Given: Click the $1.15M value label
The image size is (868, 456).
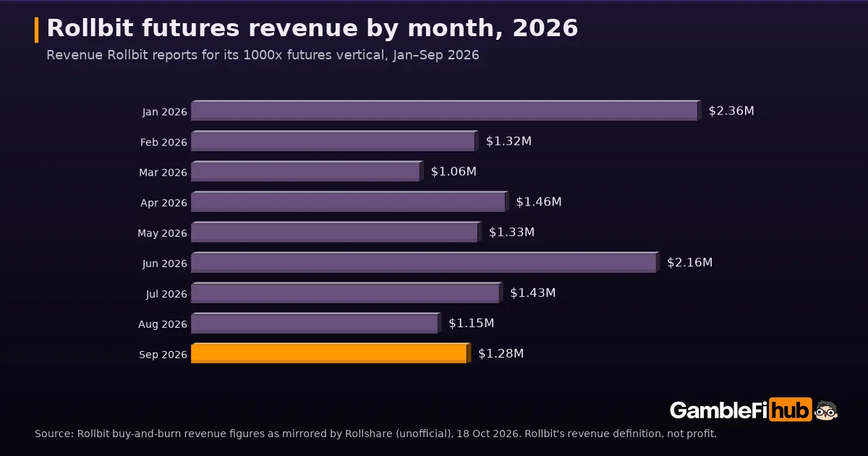Looking at the screenshot, I should 471,324.
